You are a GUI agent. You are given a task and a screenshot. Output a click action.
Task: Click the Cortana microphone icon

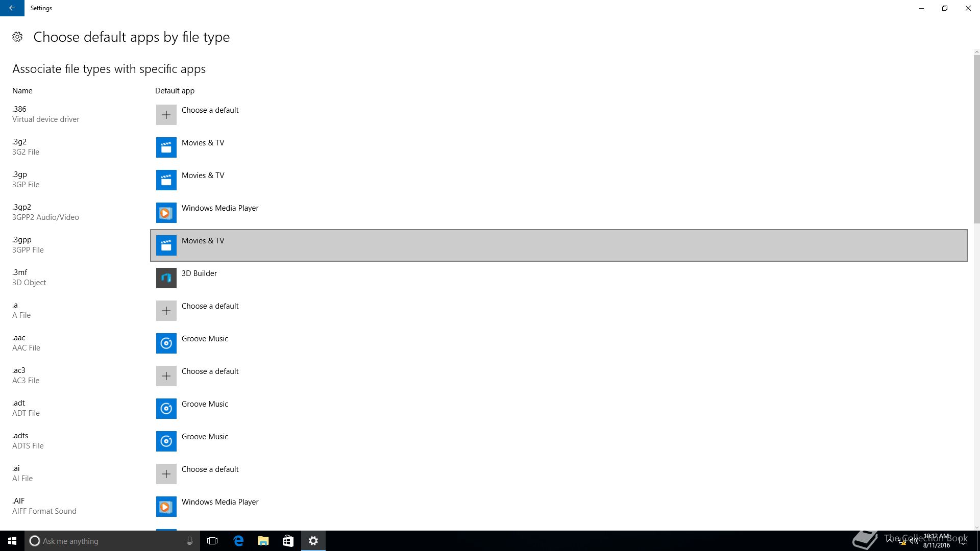point(189,541)
